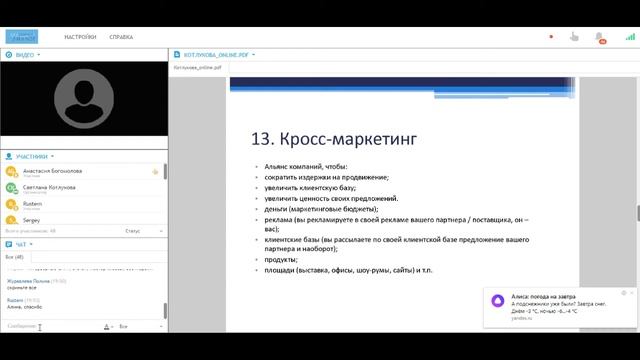Open the Все recipient dropdown
640x360 pixels.
(x=141, y=327)
